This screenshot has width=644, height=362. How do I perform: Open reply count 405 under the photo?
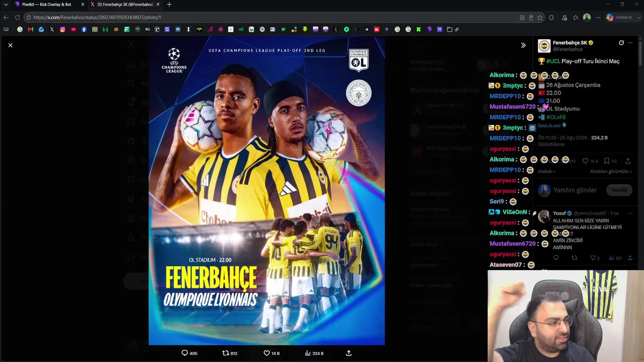click(189, 353)
